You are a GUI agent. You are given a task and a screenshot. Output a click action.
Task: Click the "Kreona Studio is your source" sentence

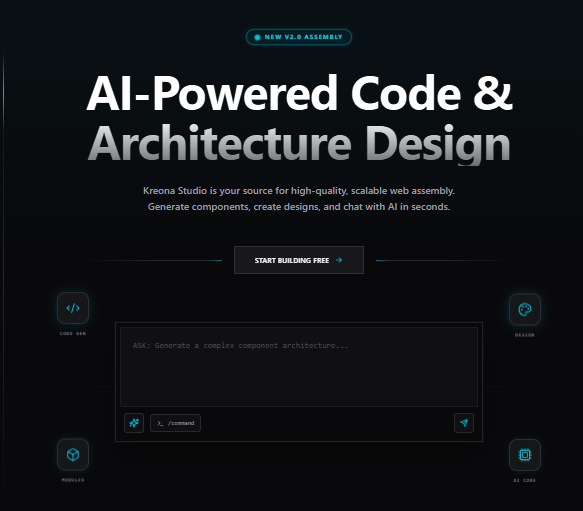pyautogui.click(x=299, y=191)
